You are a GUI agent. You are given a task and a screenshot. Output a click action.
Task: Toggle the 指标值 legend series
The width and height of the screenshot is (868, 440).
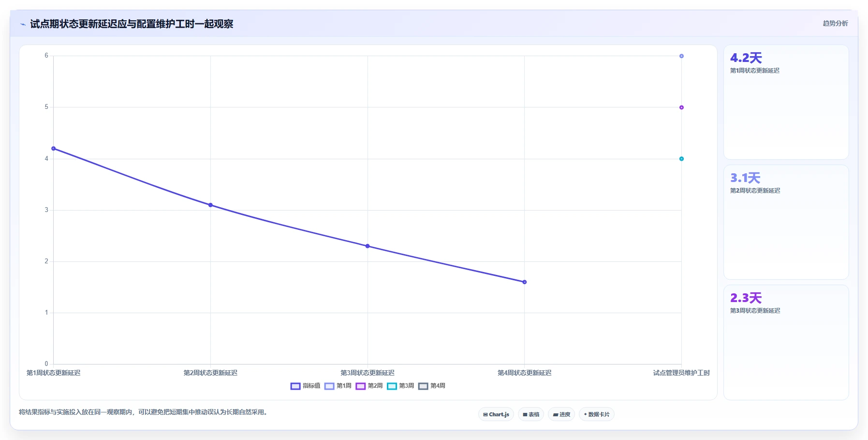(x=305, y=386)
